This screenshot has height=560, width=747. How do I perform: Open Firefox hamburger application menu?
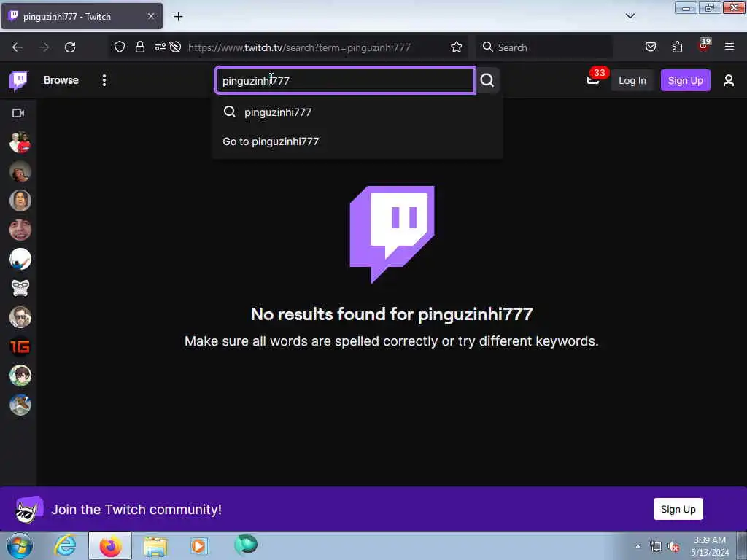tap(729, 47)
